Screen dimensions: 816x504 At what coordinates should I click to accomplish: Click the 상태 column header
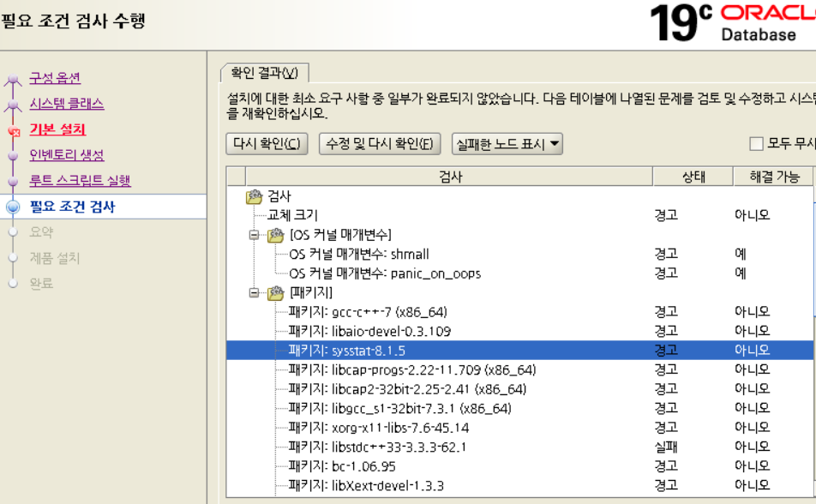tap(693, 177)
